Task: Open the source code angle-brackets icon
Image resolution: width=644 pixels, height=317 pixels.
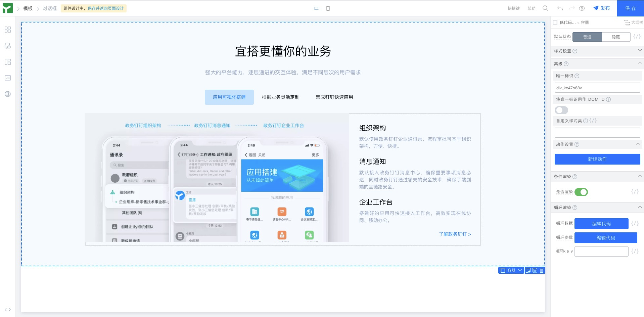Action: (8, 310)
